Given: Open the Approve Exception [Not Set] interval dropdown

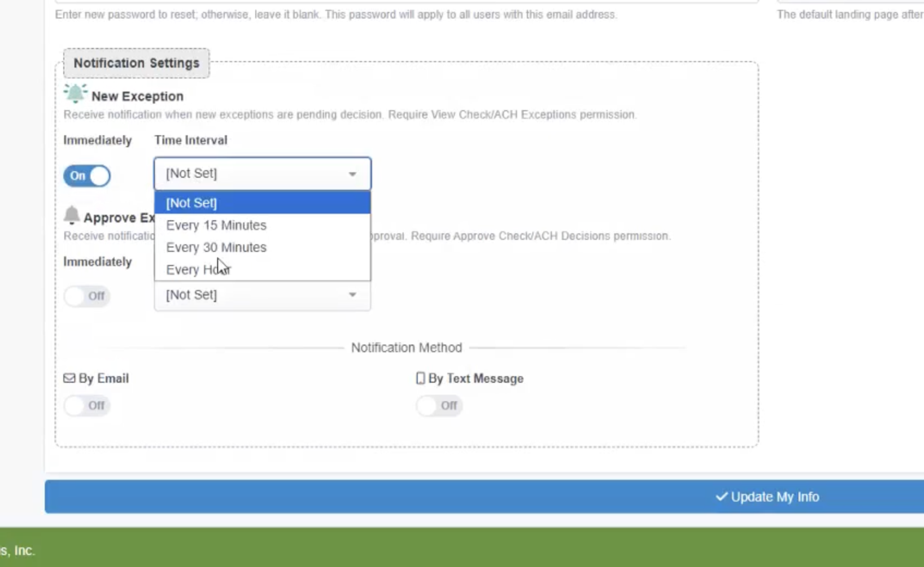Looking at the screenshot, I should tap(262, 295).
